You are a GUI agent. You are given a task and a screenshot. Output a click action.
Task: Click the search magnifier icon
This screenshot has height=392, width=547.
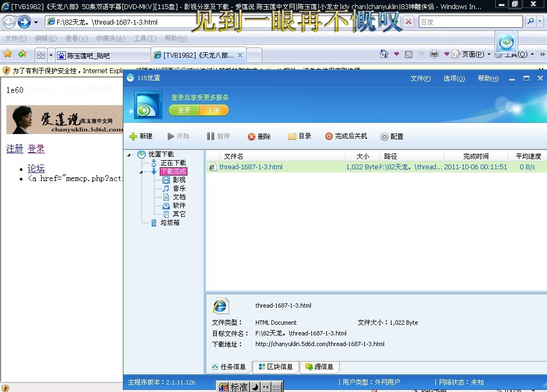coord(530,21)
